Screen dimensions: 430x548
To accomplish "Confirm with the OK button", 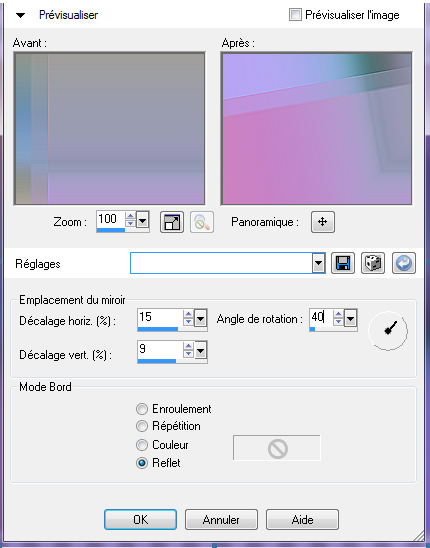I will [140, 519].
